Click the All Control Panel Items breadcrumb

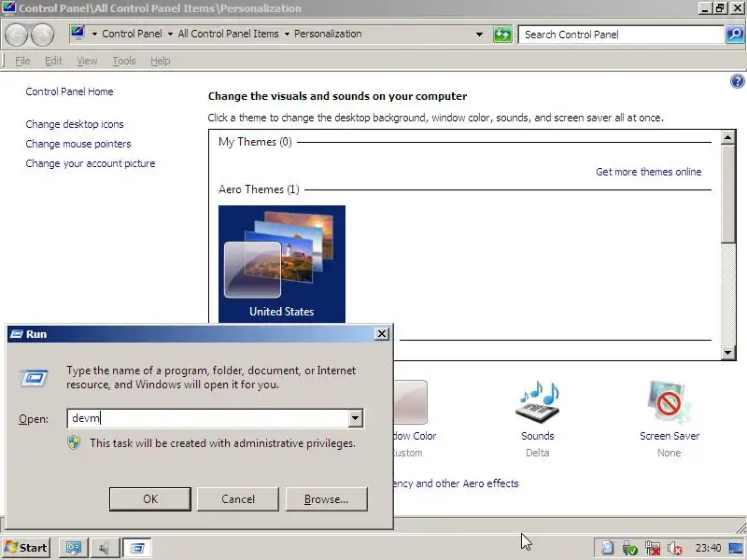228,34
